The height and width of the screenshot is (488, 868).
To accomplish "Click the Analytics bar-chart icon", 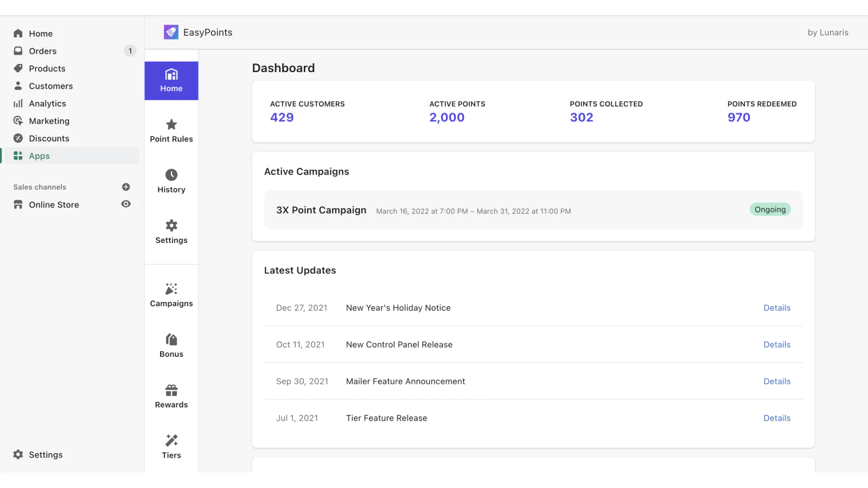I will [18, 103].
